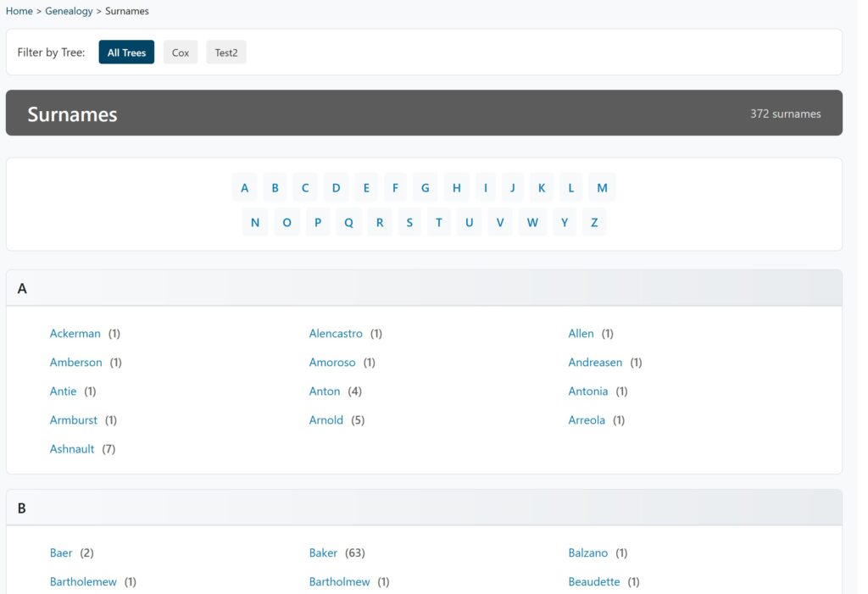
Task: Open the Baker surname with 63 entries
Action: coord(323,553)
